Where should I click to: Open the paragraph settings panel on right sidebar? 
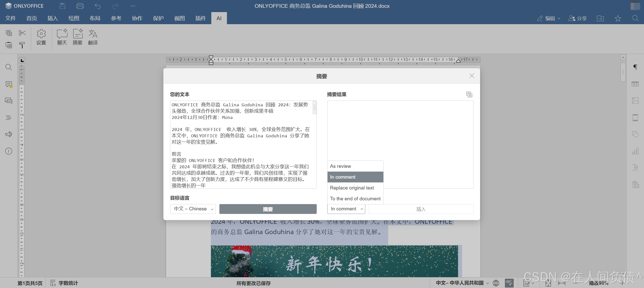[x=636, y=67]
